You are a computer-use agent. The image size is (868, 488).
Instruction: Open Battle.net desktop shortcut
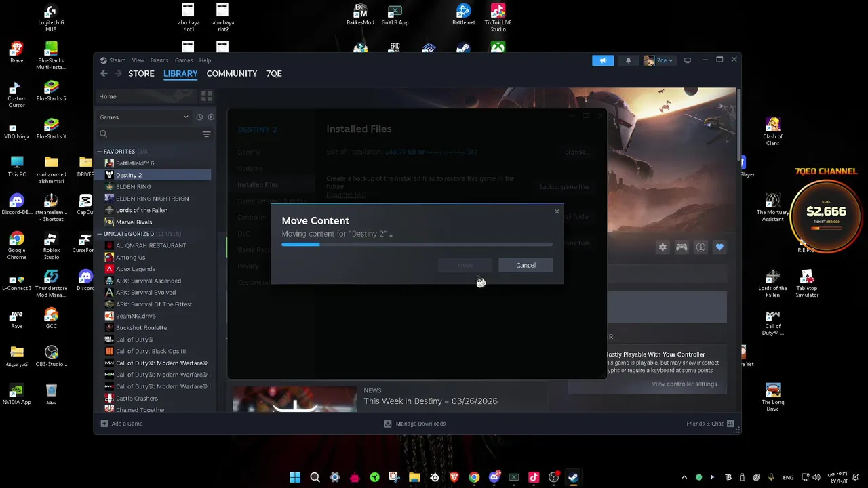(x=464, y=16)
